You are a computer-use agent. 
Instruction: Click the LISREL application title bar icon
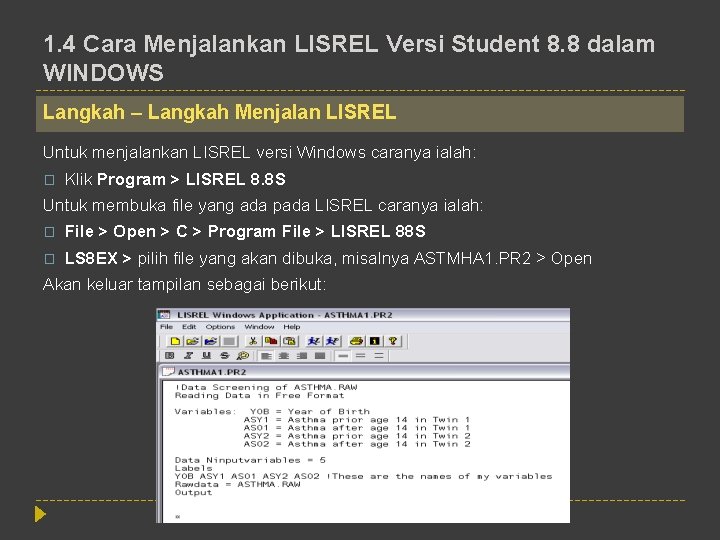164,315
